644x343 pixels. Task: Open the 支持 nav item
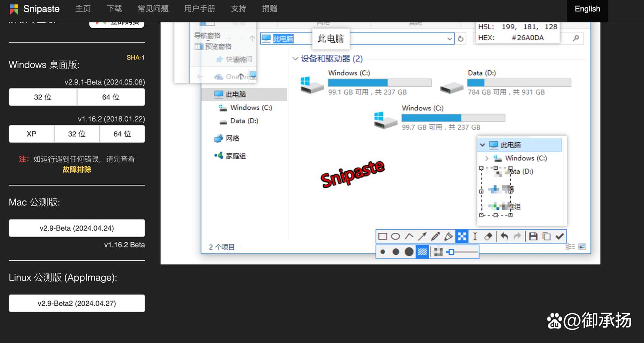tap(239, 9)
